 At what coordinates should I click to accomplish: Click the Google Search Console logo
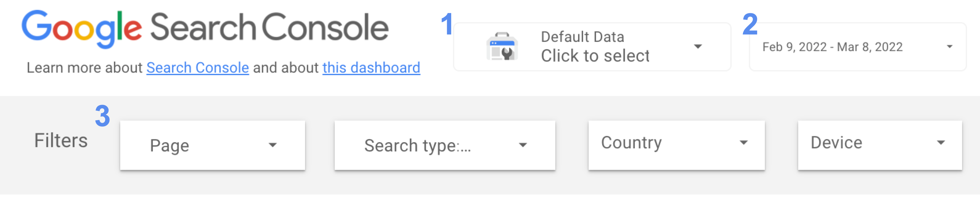(206, 26)
